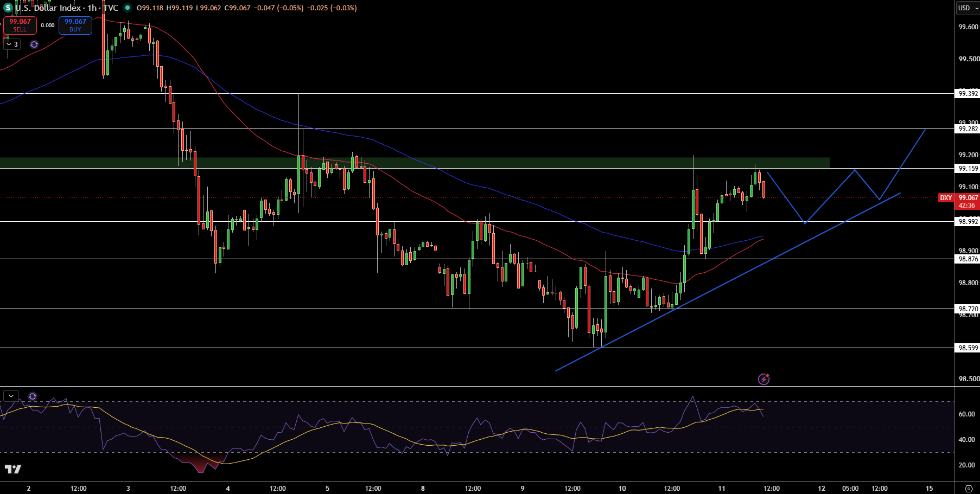This screenshot has width=980, height=494.
Task: Click the 99.159 price line label
Action: pyautogui.click(x=968, y=169)
